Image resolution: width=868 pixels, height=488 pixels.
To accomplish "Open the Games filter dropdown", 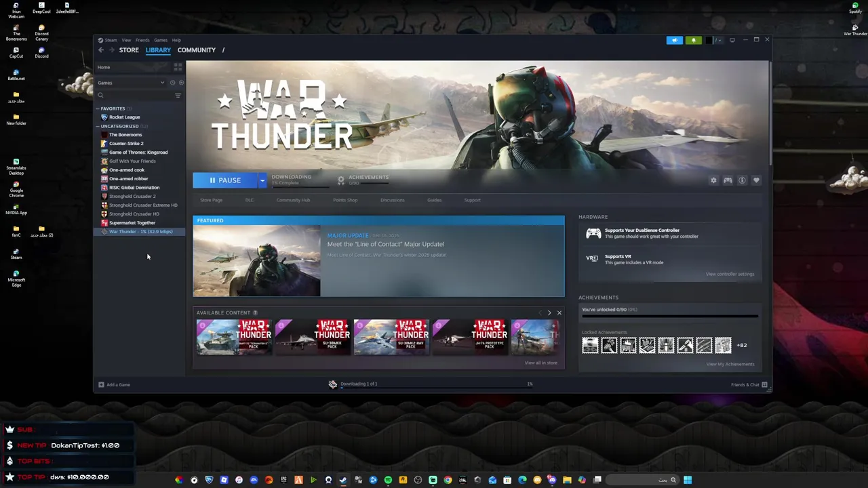I will click(131, 83).
